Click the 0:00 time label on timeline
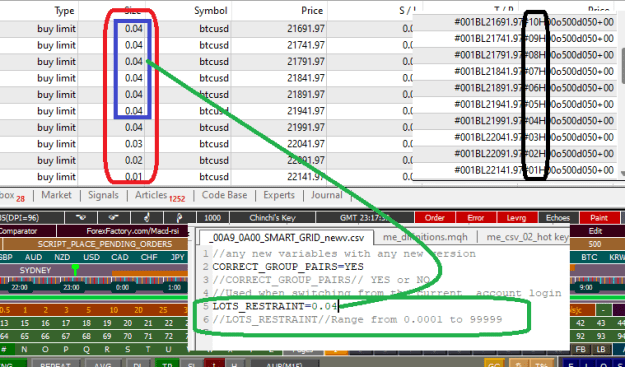The height and width of the screenshot is (367, 625). click(x=122, y=287)
